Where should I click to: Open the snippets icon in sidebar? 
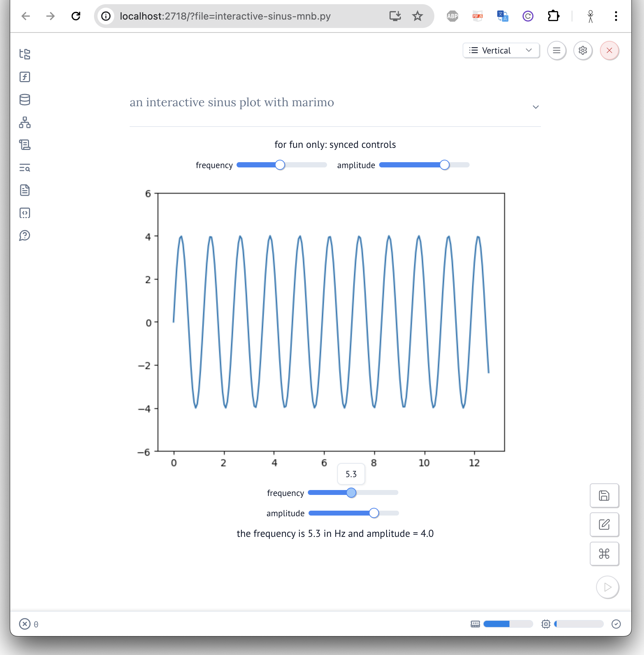[25, 213]
